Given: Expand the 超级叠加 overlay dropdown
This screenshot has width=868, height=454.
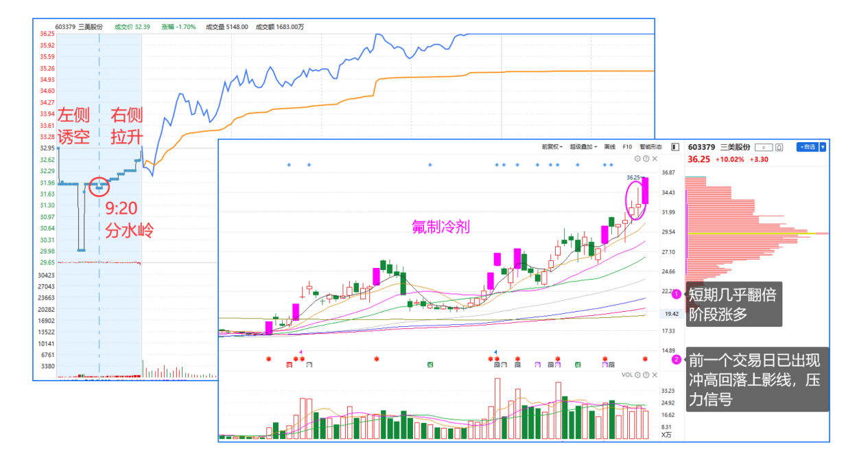Looking at the screenshot, I should coord(583,147).
